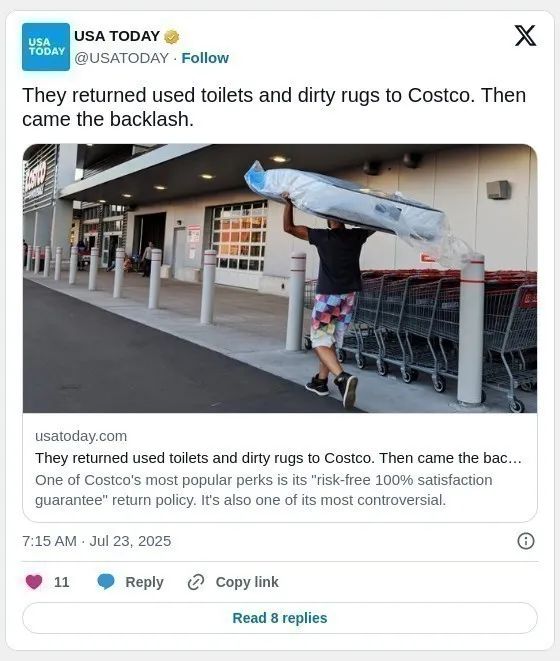Viewport: 560px width, 661px height.
Task: Click the USA TODAY display name
Action: coord(117,36)
